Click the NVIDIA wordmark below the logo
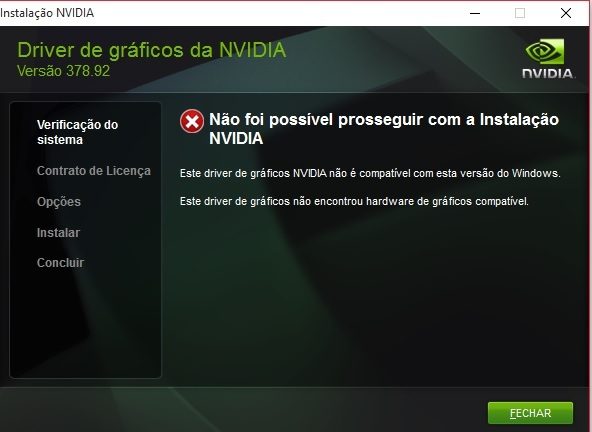The width and height of the screenshot is (592, 432). click(x=548, y=73)
